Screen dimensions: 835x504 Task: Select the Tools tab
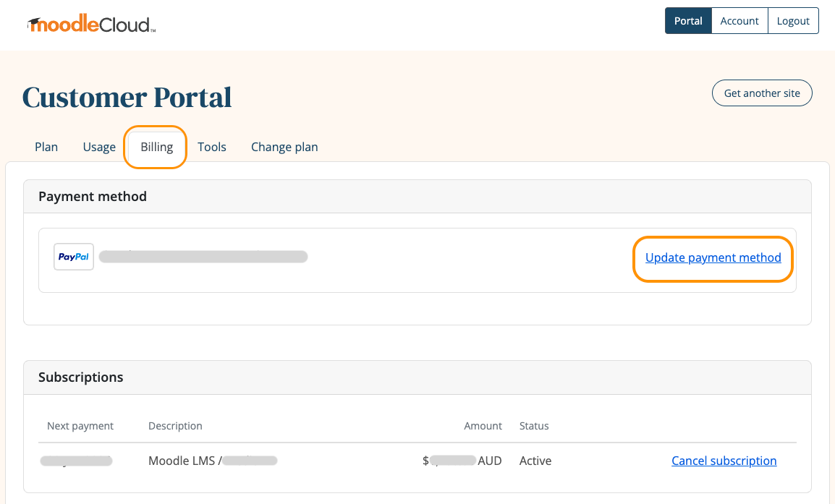pos(212,147)
